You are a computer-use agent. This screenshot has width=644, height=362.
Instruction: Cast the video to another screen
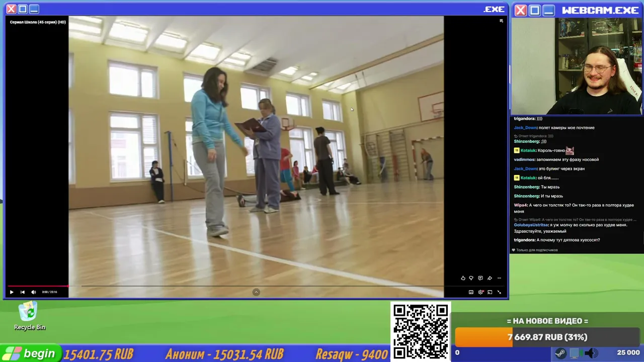(x=490, y=292)
